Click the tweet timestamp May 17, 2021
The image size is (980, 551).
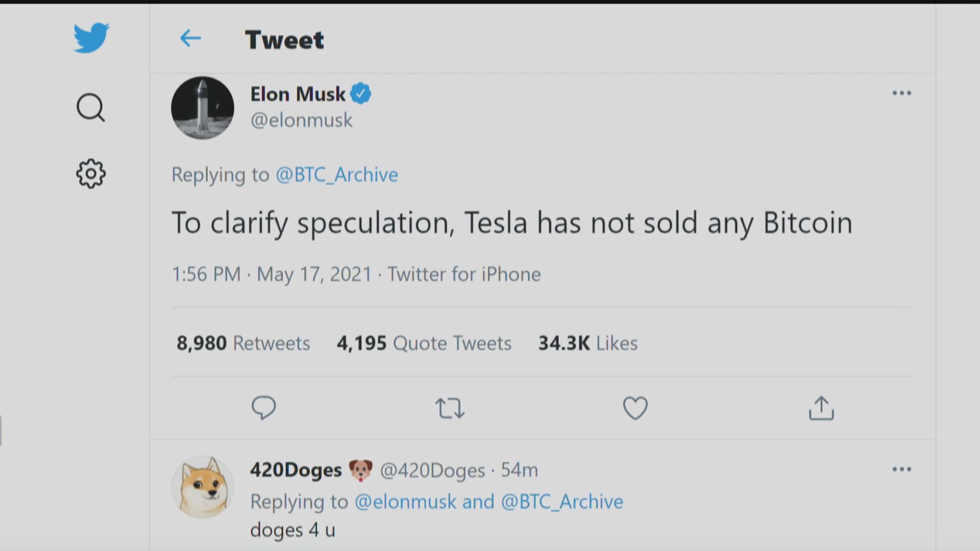(314, 274)
